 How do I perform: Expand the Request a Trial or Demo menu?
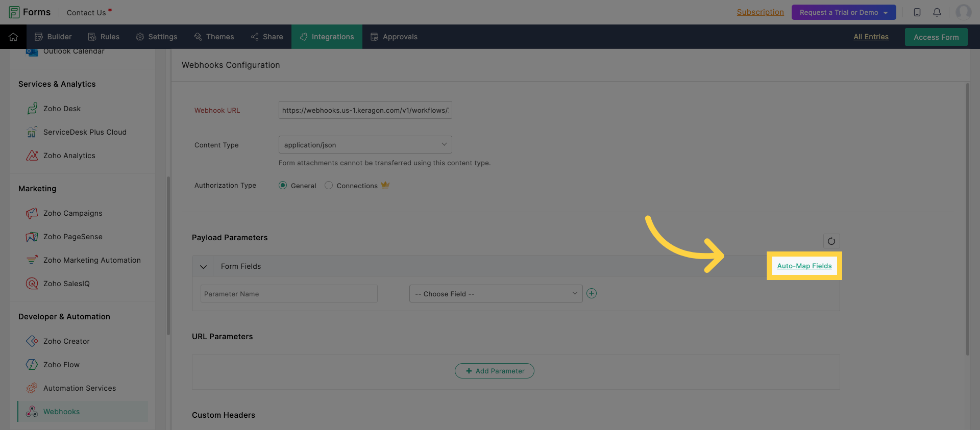pyautogui.click(x=844, y=12)
